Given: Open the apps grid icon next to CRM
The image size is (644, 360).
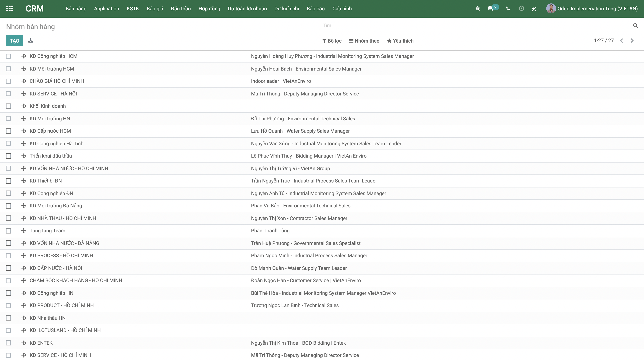Looking at the screenshot, I should point(10,8).
